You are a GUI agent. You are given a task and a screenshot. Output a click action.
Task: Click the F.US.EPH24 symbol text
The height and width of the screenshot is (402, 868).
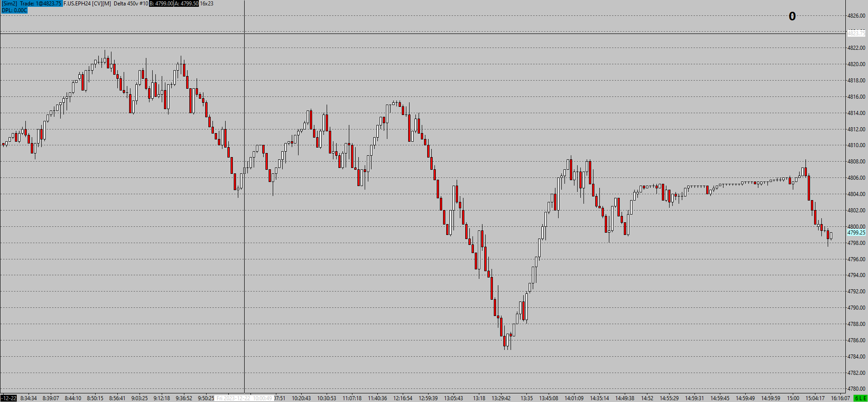(x=77, y=4)
